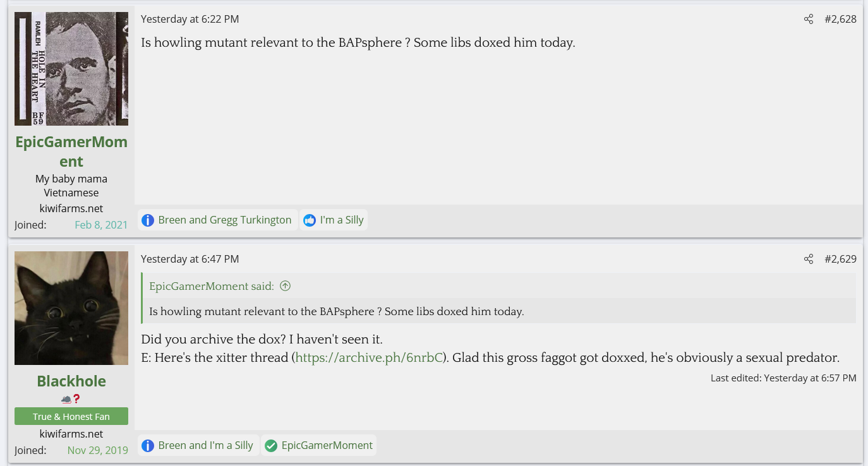Screen dimensions: 868x466
Task: Click the share icon on post #2,628
Action: point(808,19)
